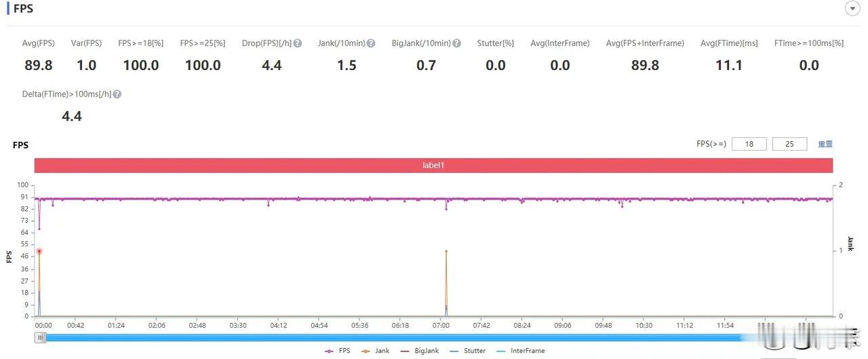Select the red label1 bar
The width and height of the screenshot is (868, 359).
[433, 165]
